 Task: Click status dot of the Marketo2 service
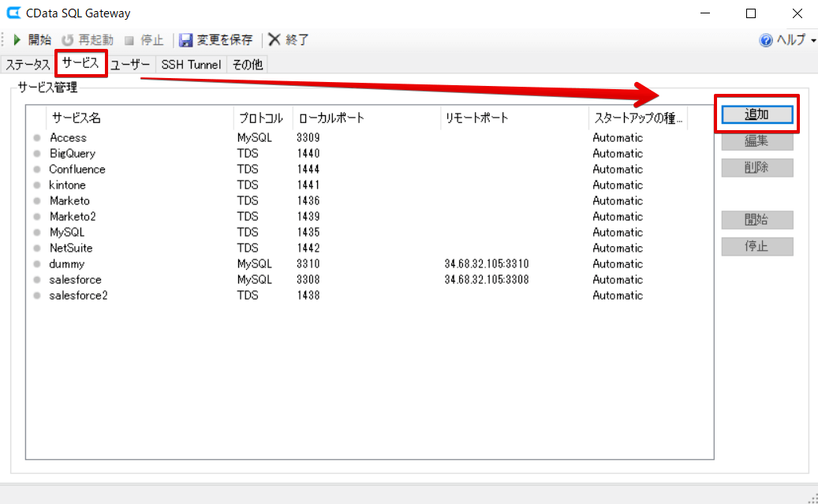coord(37,217)
